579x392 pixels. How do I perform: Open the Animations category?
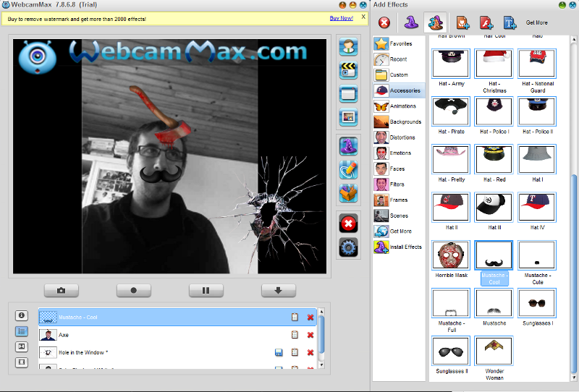[x=399, y=106]
